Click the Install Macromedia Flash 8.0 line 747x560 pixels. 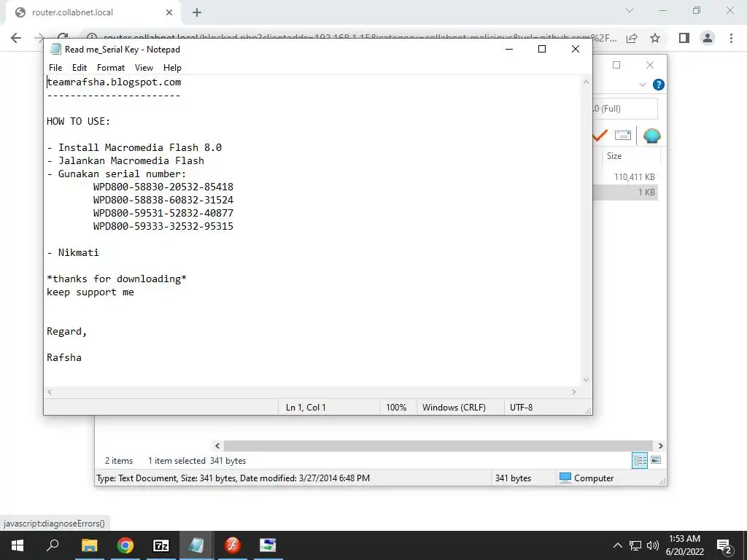click(134, 147)
